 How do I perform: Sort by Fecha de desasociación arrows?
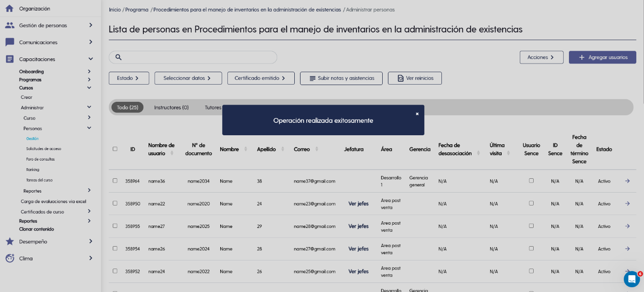click(478, 153)
